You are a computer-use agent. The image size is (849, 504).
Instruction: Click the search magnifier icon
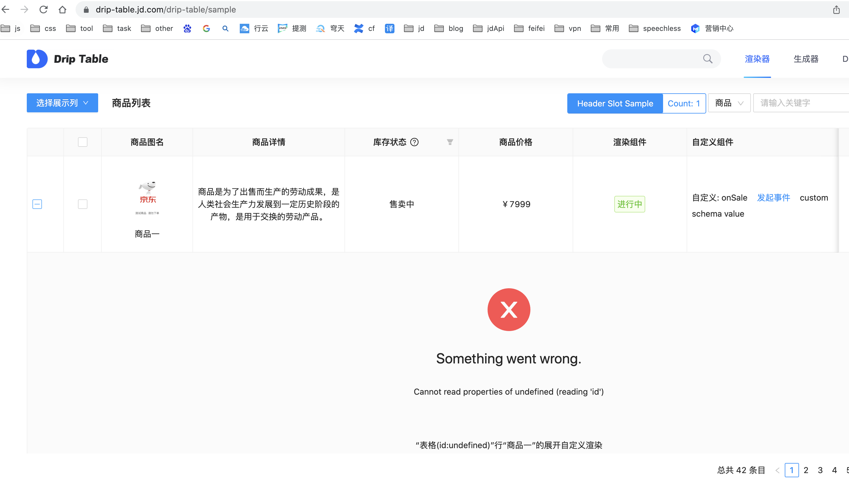708,59
